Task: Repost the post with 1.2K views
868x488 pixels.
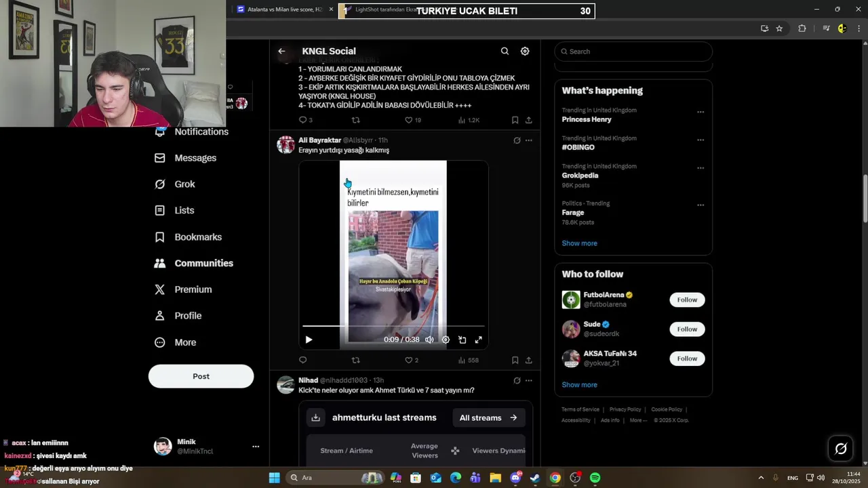Action: point(355,120)
